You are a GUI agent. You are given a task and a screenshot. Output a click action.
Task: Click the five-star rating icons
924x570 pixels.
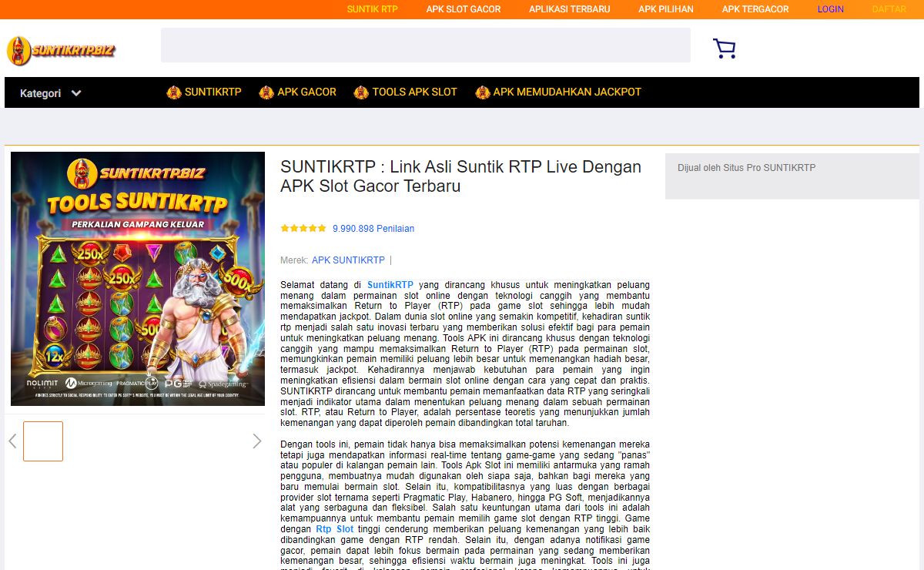coord(303,229)
